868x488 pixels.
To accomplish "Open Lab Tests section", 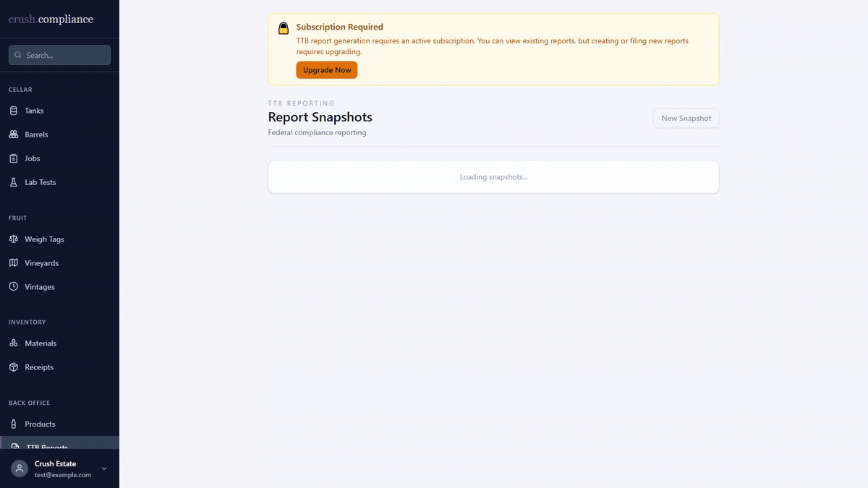I will point(59,182).
